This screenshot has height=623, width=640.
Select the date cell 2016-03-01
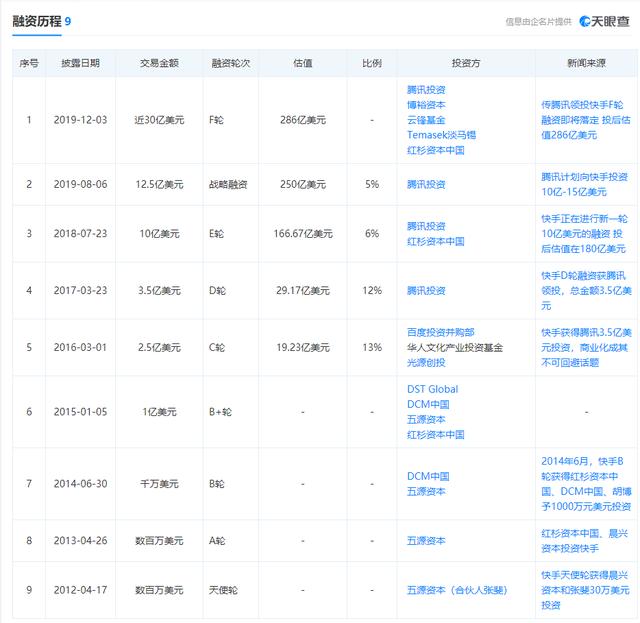click(80, 347)
